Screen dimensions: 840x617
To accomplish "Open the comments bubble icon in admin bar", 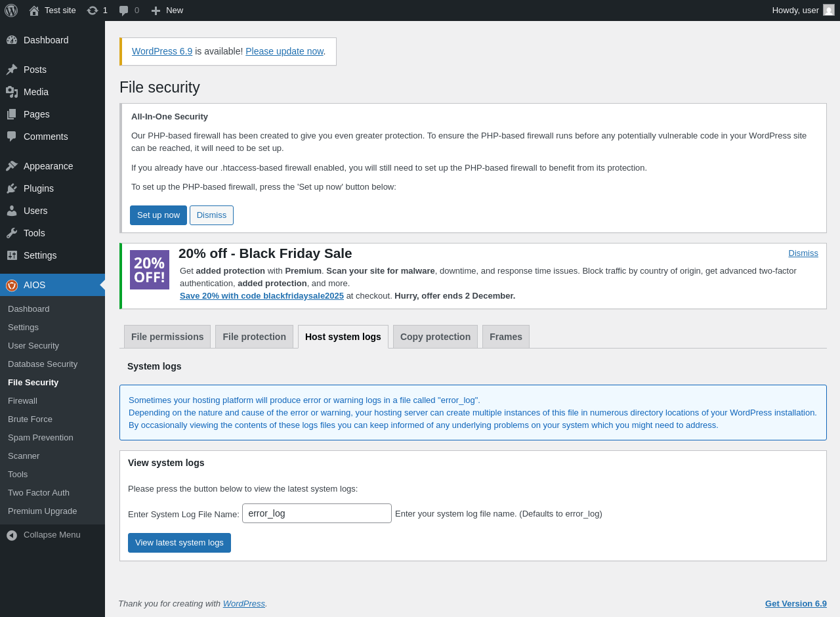I will pos(124,11).
